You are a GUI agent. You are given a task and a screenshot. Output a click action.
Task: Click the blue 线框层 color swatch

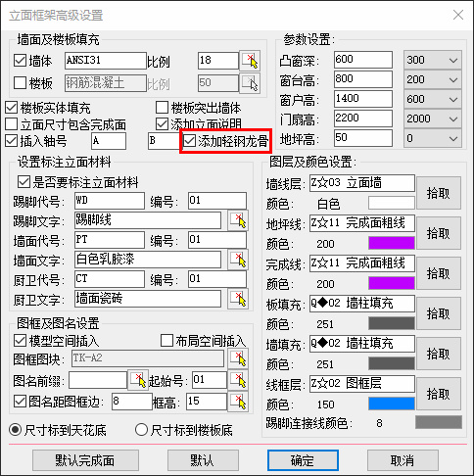coord(392,404)
